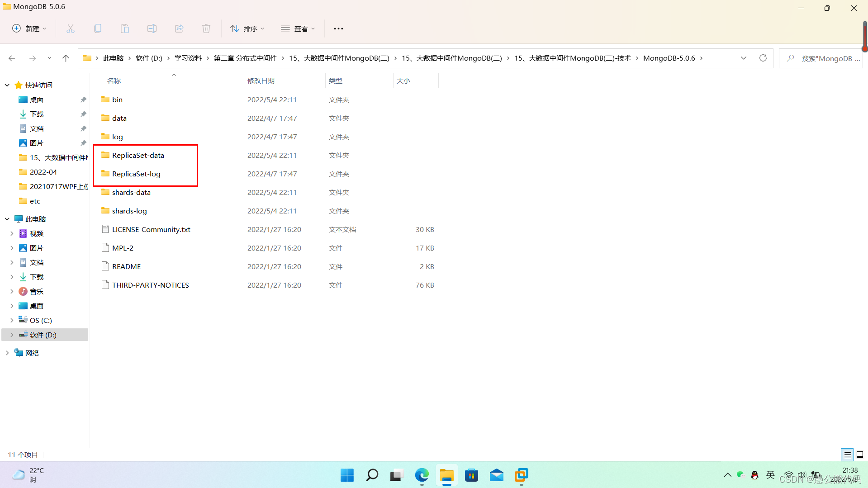Open the 排序 (Sort) menu
The image size is (868, 488).
tap(247, 28)
